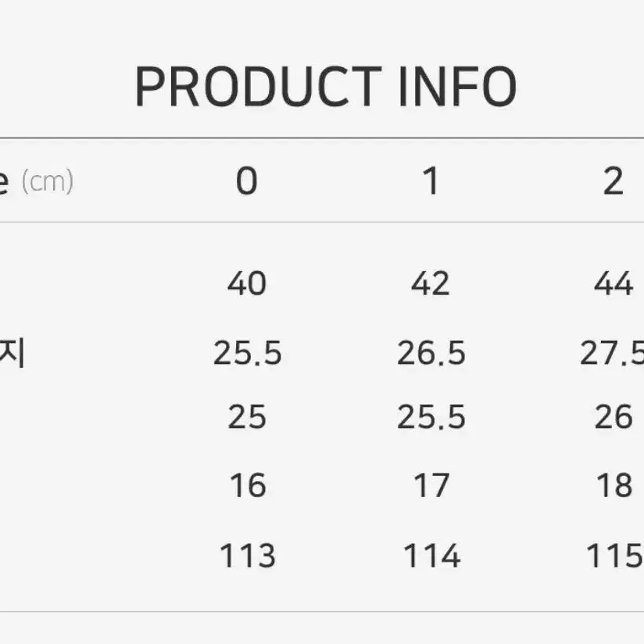Click the (cm) unit label
Screen dimensions: 644x644
click(x=48, y=181)
